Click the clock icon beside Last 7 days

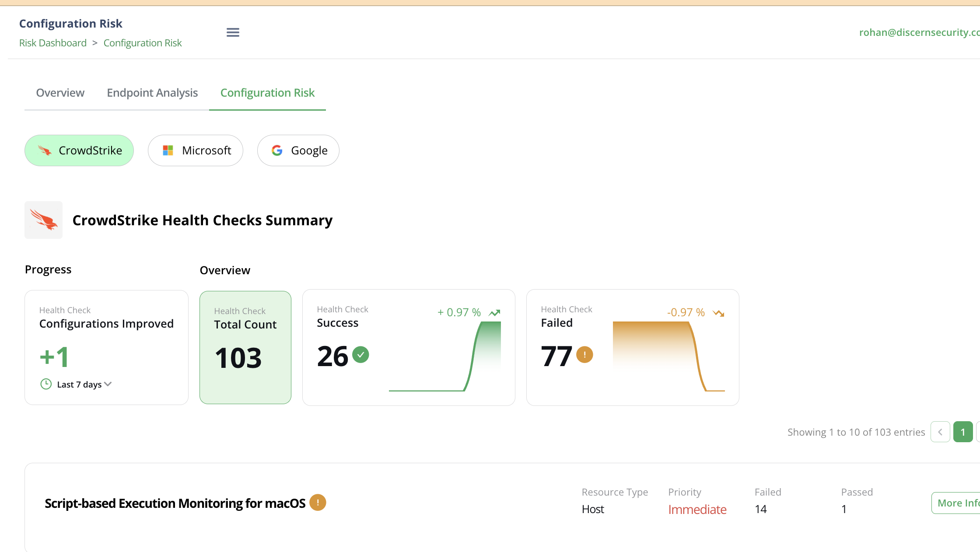tap(46, 384)
